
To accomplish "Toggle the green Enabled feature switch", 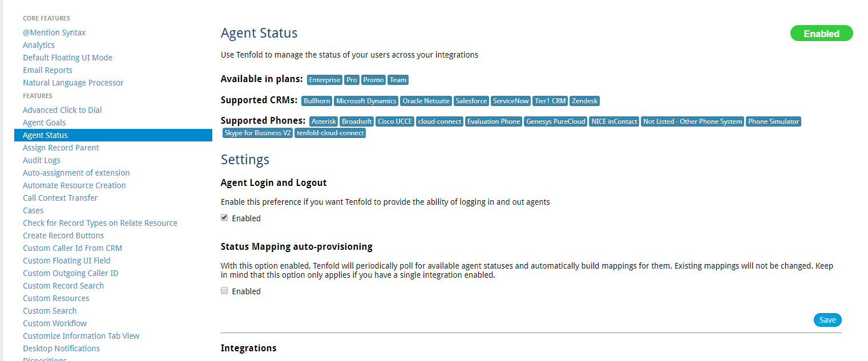I will click(x=821, y=34).
